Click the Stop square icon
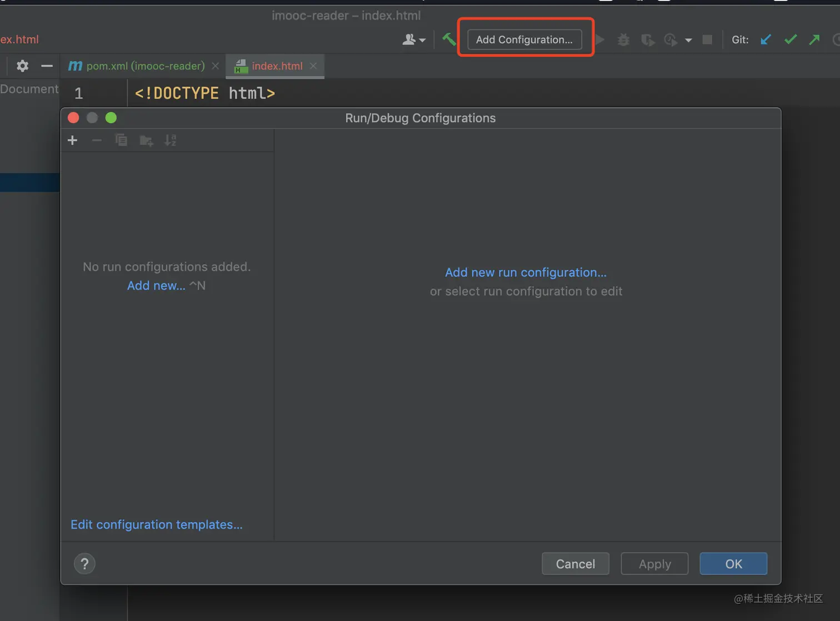The image size is (840, 621). pos(707,39)
